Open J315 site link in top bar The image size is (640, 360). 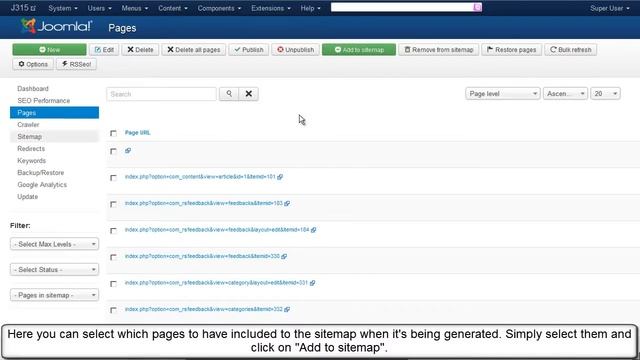coord(23,8)
